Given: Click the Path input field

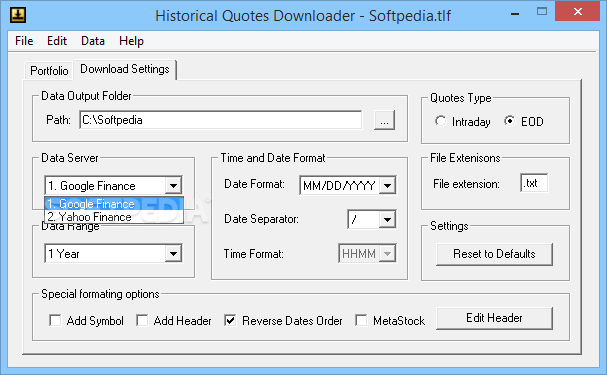Looking at the screenshot, I should pyautogui.click(x=221, y=120).
